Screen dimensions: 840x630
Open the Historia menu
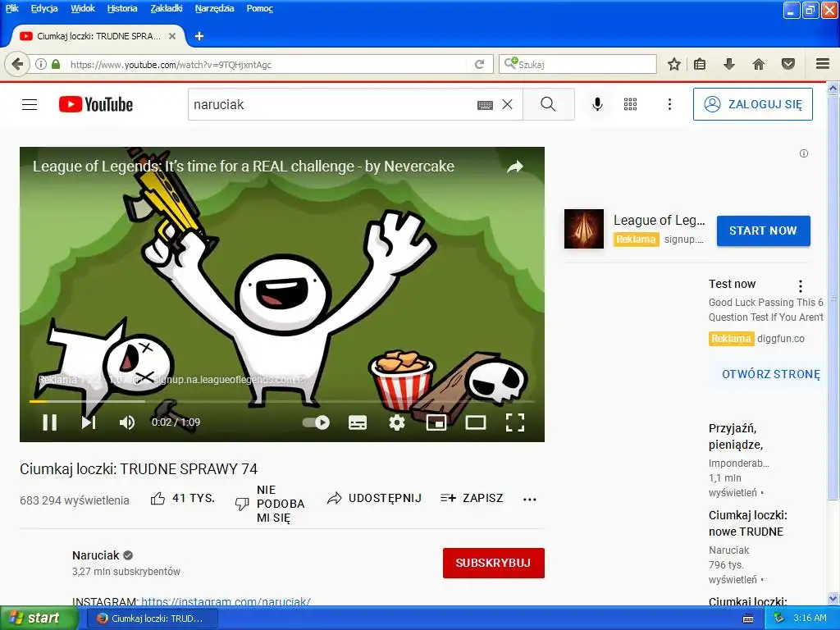click(122, 8)
